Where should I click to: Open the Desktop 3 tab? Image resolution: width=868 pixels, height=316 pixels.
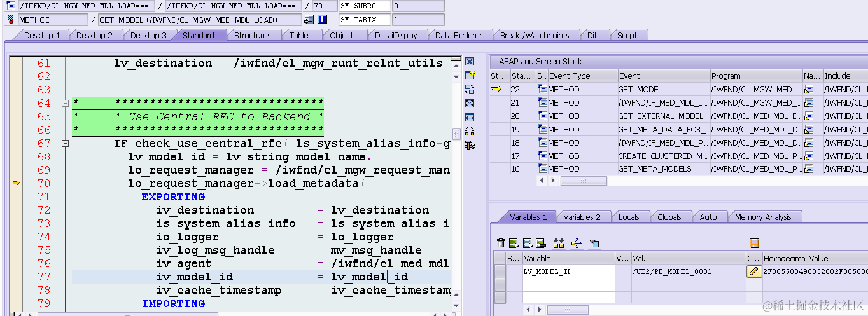[148, 35]
